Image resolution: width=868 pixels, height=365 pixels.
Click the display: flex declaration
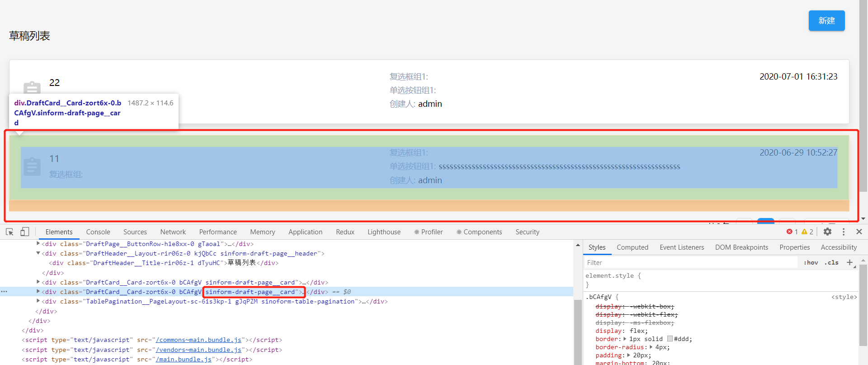point(622,331)
